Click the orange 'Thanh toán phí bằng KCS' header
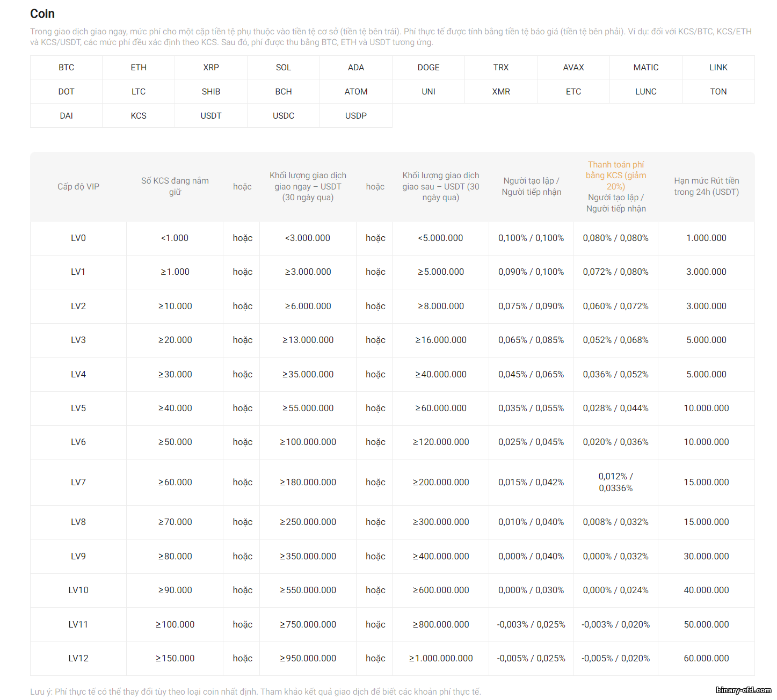 (616, 176)
